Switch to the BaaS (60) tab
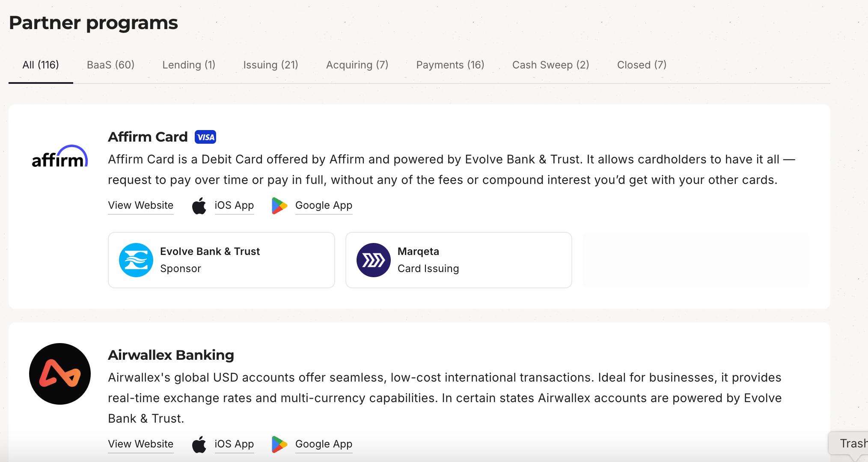 (110, 65)
